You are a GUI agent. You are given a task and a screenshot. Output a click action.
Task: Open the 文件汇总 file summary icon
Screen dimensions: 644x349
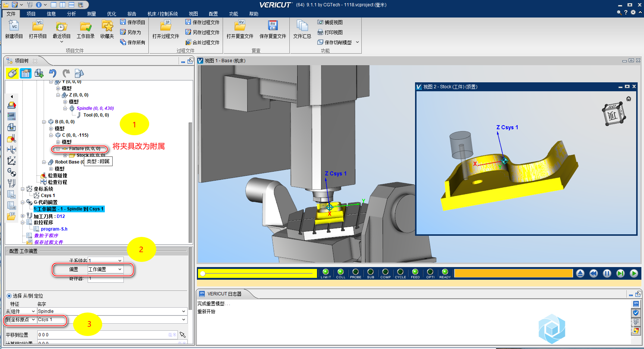[x=302, y=26]
